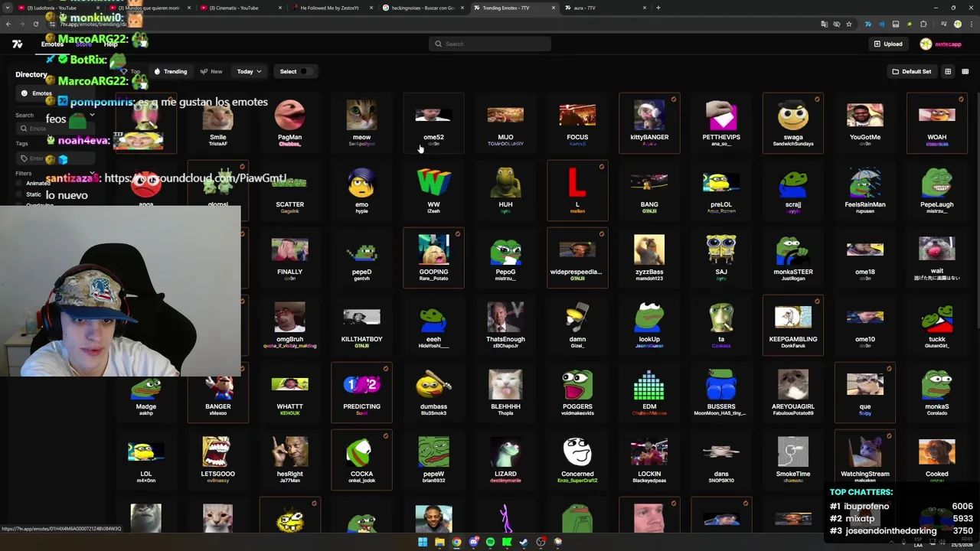
Task: Switch to the Cinematix - YouTube tab
Action: 240,8
